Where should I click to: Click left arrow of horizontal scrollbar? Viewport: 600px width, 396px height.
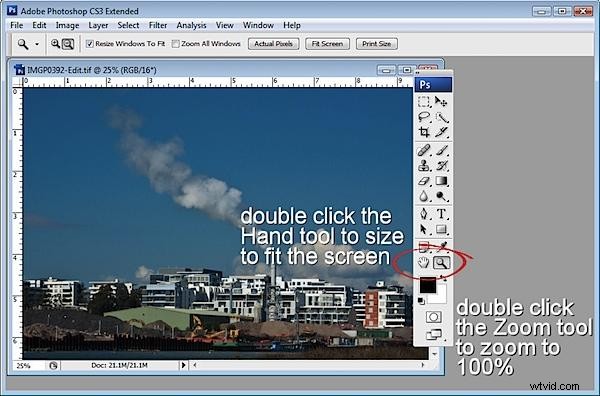click(x=195, y=365)
